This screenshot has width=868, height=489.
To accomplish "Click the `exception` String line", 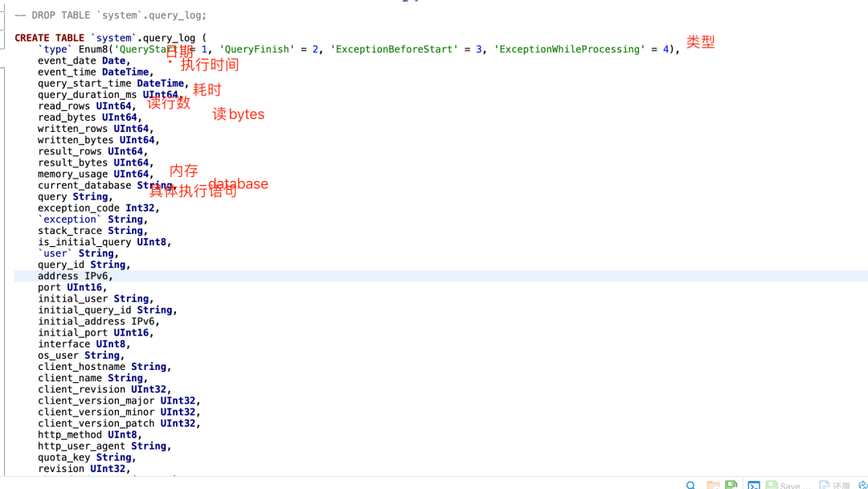I will (x=92, y=220).
